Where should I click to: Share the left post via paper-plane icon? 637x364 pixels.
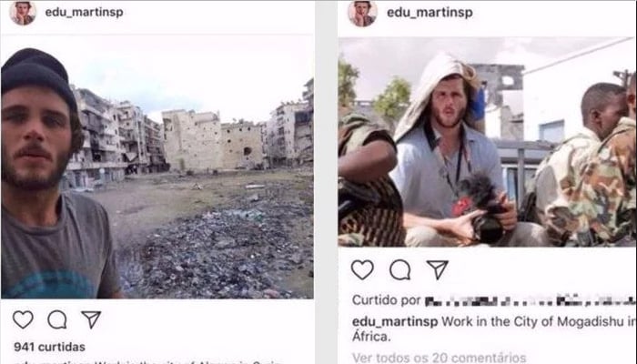pos(91,319)
